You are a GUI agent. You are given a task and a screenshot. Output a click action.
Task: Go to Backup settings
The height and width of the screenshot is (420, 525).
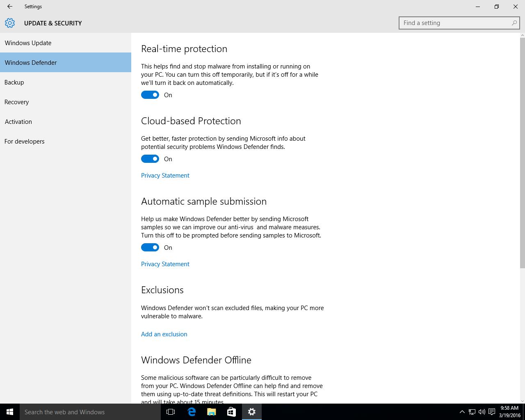click(66, 82)
